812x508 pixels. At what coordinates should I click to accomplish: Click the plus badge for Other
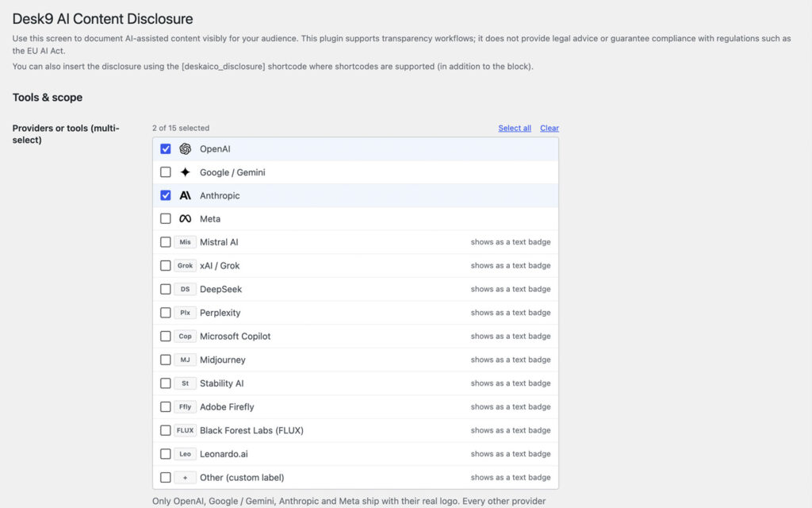click(185, 477)
